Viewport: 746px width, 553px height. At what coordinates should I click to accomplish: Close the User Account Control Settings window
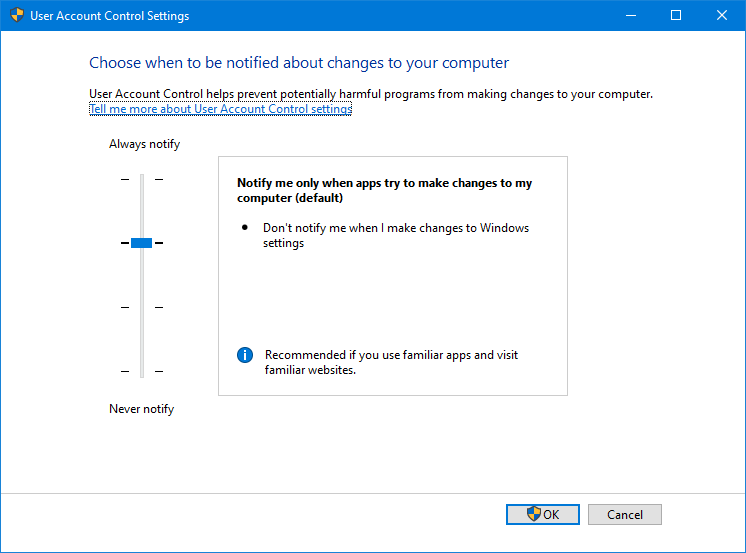point(722,16)
